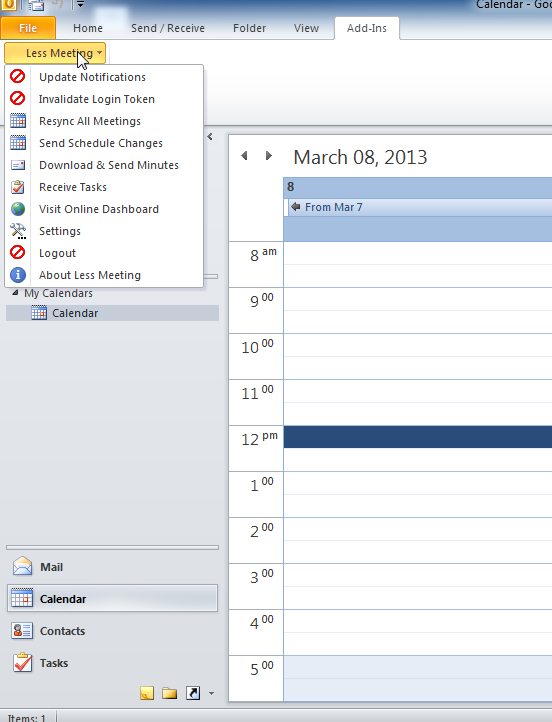Click the Invalidate Login Token icon
552x722 pixels.
(x=17, y=99)
